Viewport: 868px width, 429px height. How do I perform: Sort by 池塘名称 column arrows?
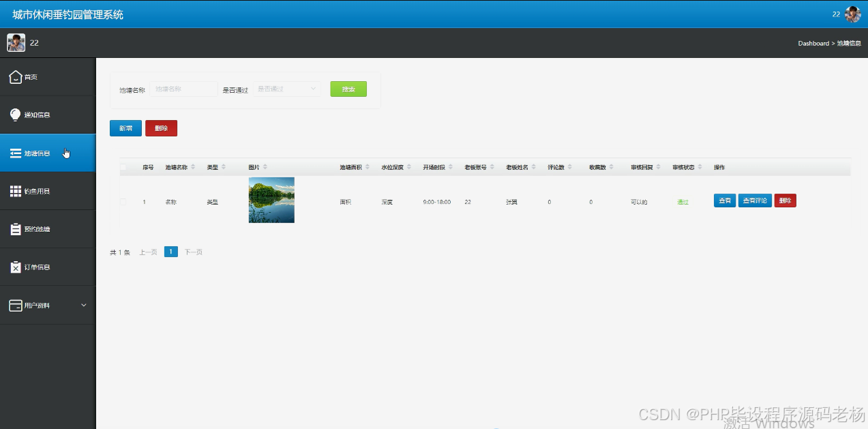193,167
